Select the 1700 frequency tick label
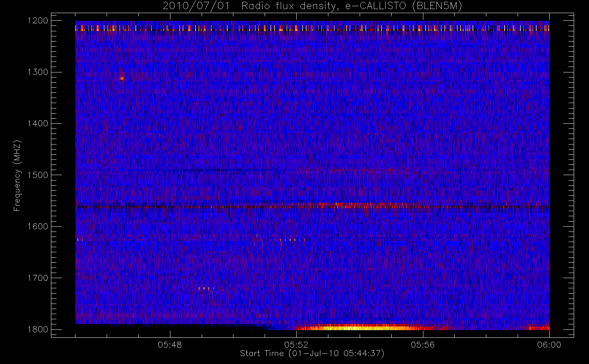Viewport: 589px width, 364px height. tap(38, 278)
